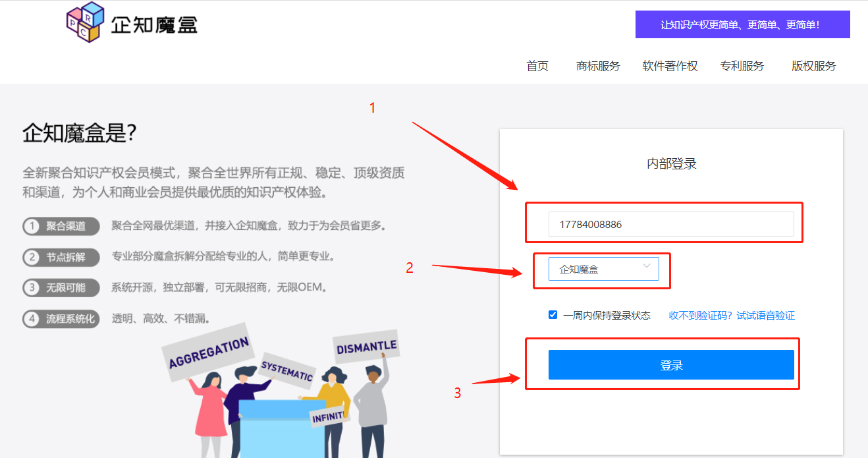The image size is (868, 458).
Task: Click the 企知魔盒是? heading
Action: point(80,134)
